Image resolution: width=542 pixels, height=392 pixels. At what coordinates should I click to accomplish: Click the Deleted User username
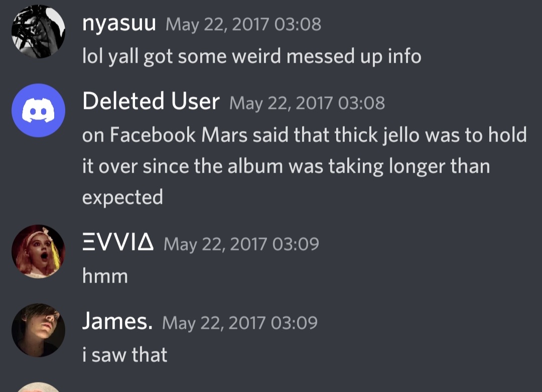(151, 101)
